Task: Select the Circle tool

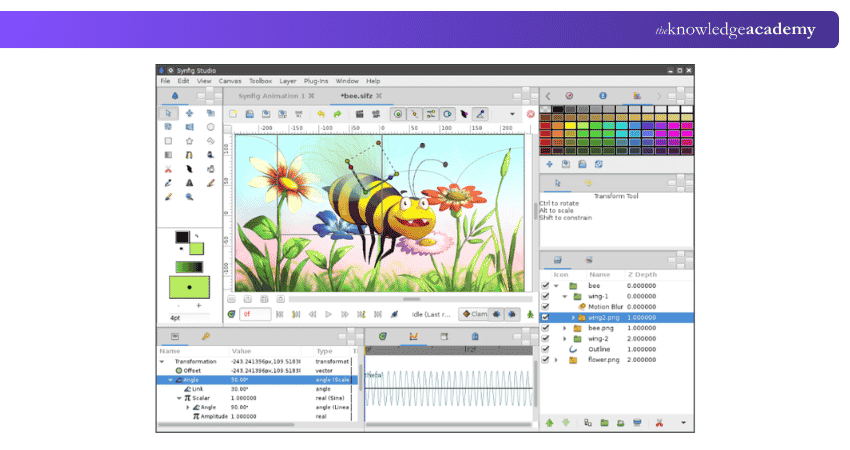Action: pyautogui.click(x=210, y=127)
